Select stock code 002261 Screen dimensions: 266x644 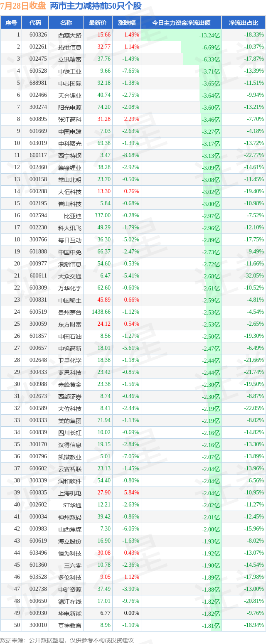[x=38, y=47]
